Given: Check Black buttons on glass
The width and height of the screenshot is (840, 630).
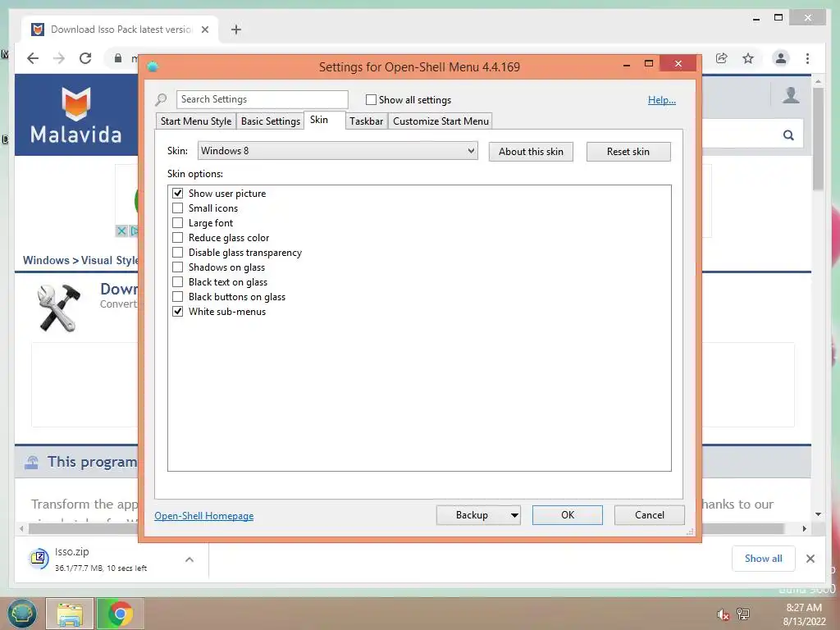Looking at the screenshot, I should click(177, 297).
